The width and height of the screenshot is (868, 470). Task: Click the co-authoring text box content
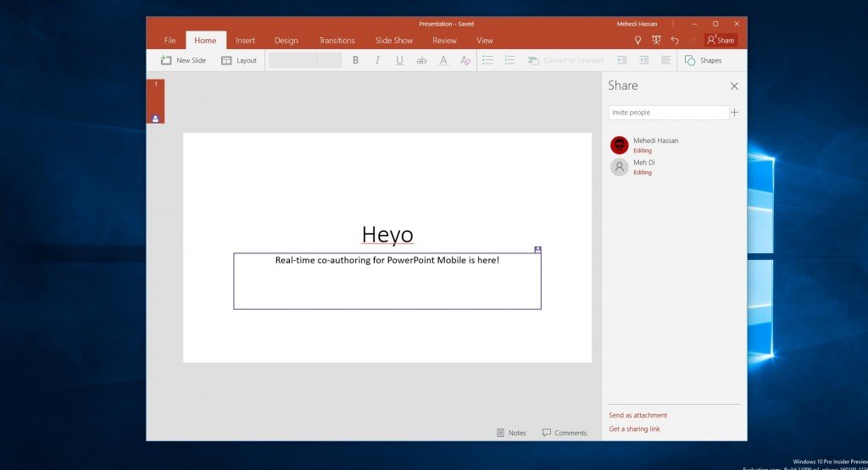[x=387, y=260]
